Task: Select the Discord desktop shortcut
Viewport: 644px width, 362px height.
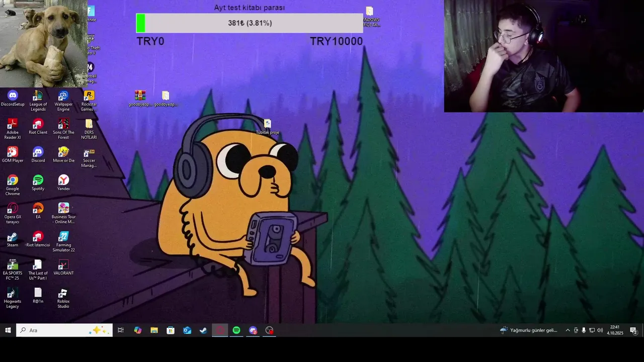Action: tap(38, 155)
